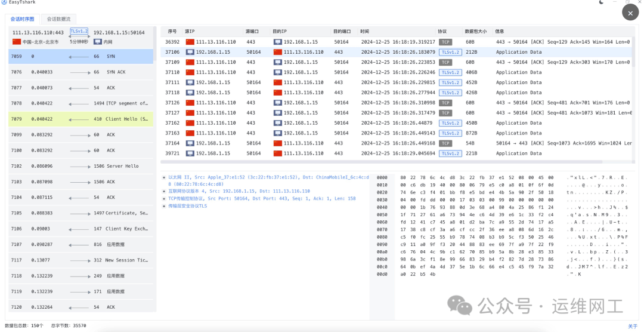Click the TLSv1.2 badge in session header
The height and width of the screenshot is (332, 644).
coord(79,31)
